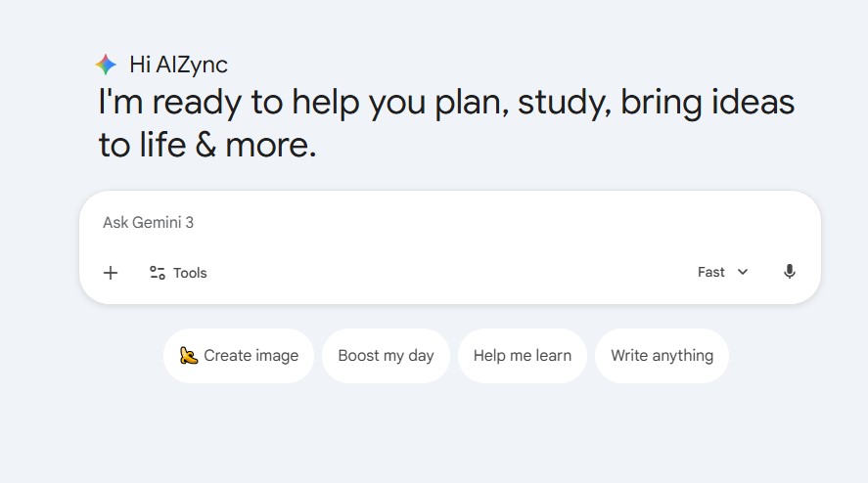Choose the Create image suggestion
This screenshot has width=868, height=483.
tap(239, 356)
